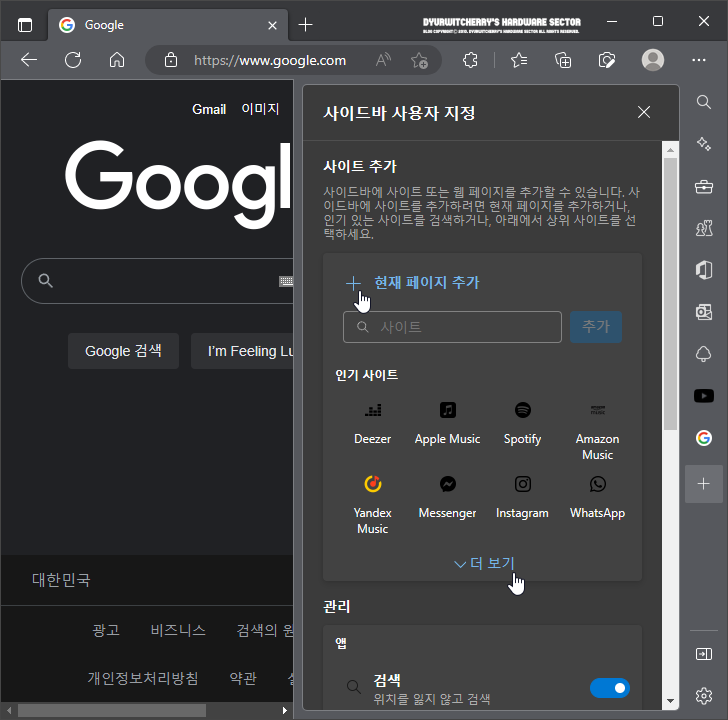Open Browser essentials icon

(x=607, y=60)
